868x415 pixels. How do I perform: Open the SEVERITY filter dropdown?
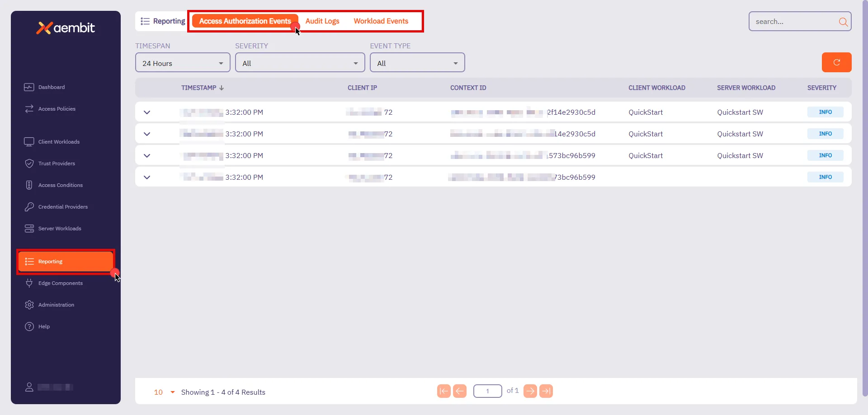click(x=300, y=62)
